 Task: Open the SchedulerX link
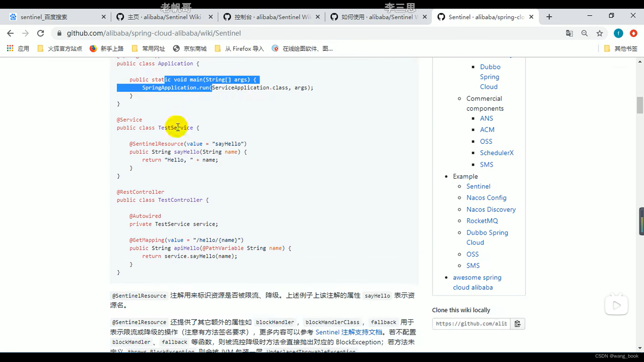coord(496,153)
